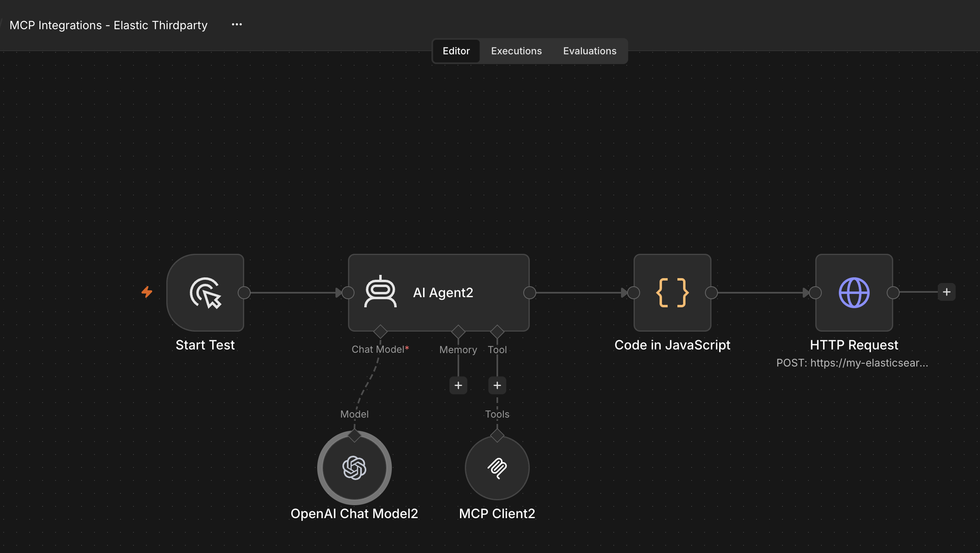Open the AI Agent2 node
The height and width of the screenshot is (553, 980).
coord(438,292)
